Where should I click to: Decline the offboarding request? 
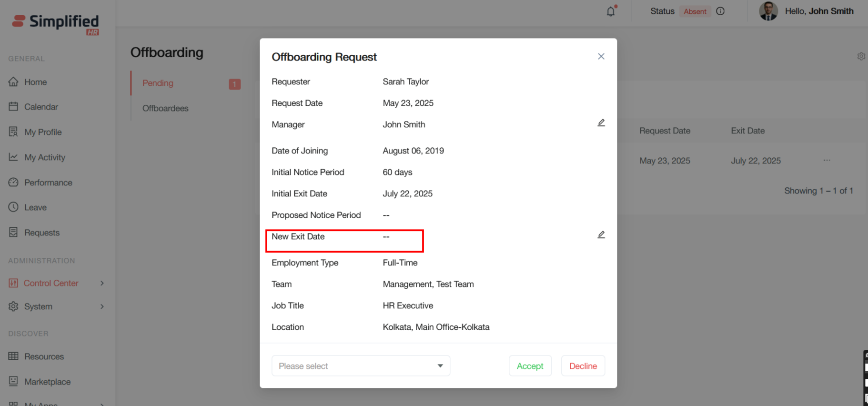pyautogui.click(x=583, y=366)
